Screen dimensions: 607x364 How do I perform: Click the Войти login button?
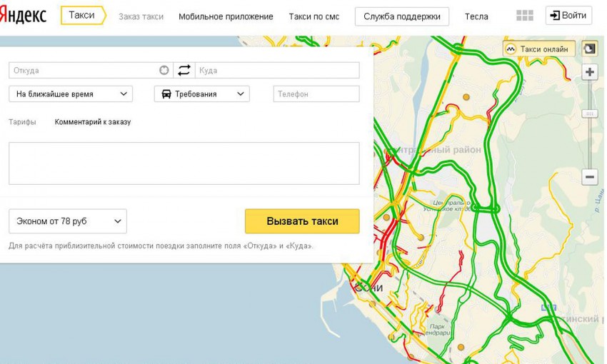tap(568, 16)
